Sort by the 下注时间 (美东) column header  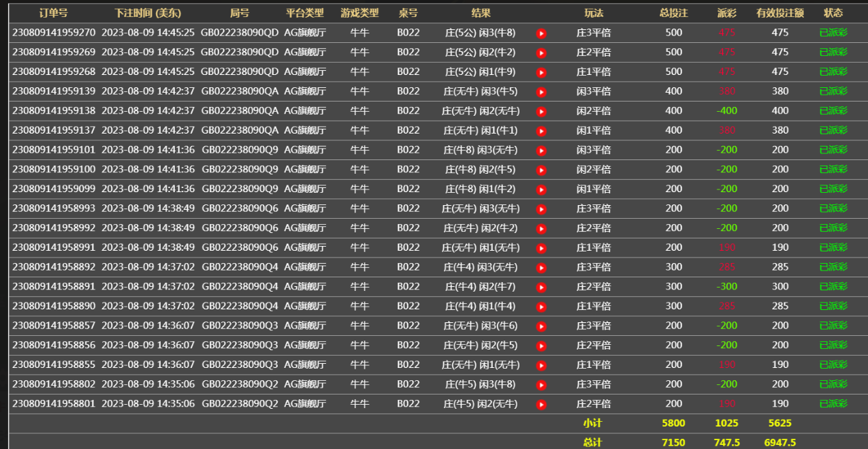(x=148, y=13)
